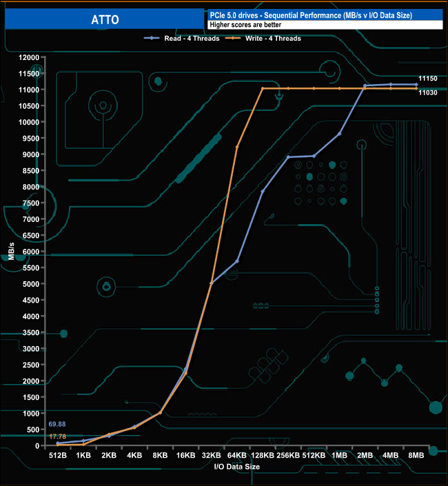Click the Read line data point at 128KB
Screen dimensions: 448x486
[x=263, y=191]
